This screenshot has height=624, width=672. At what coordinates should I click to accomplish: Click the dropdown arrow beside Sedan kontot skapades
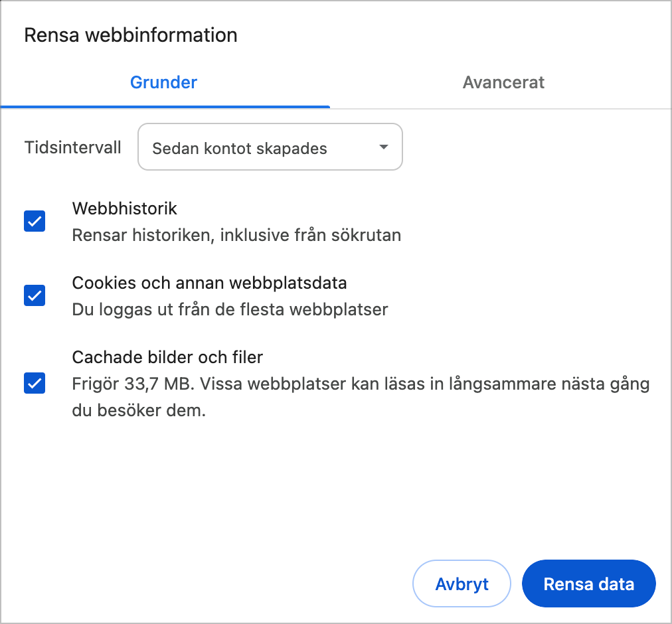click(382, 147)
